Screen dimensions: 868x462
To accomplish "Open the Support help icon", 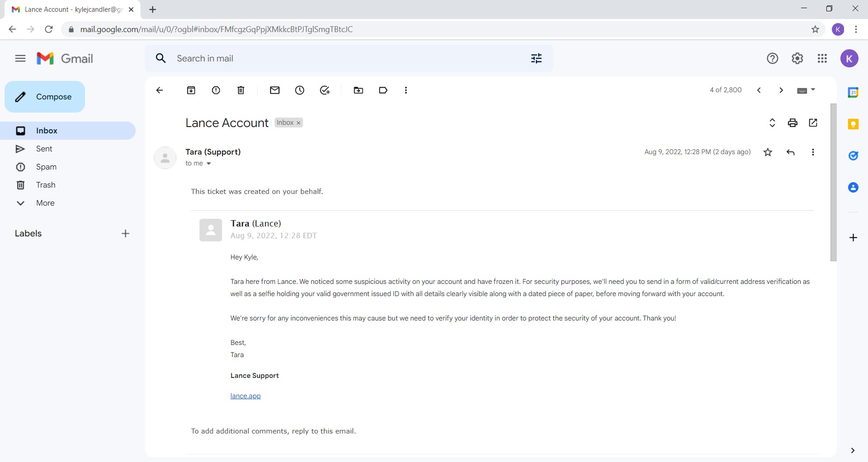I will pyautogui.click(x=773, y=58).
